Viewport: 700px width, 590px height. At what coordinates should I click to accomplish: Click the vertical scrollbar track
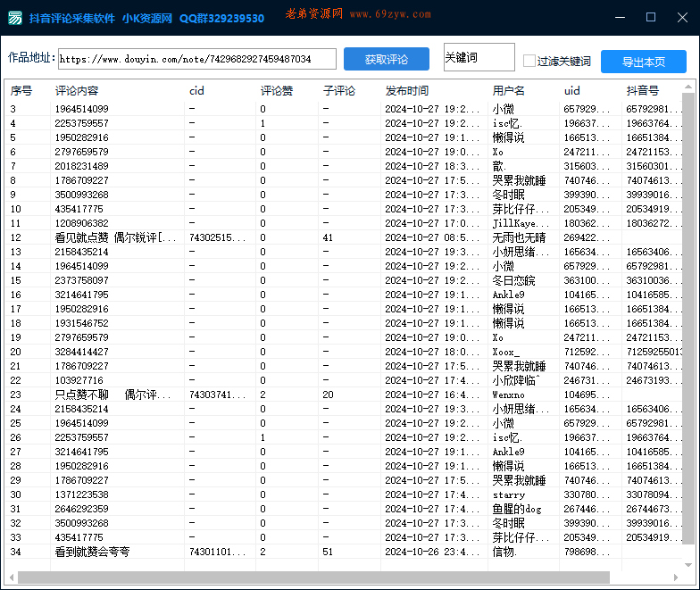click(x=688, y=357)
